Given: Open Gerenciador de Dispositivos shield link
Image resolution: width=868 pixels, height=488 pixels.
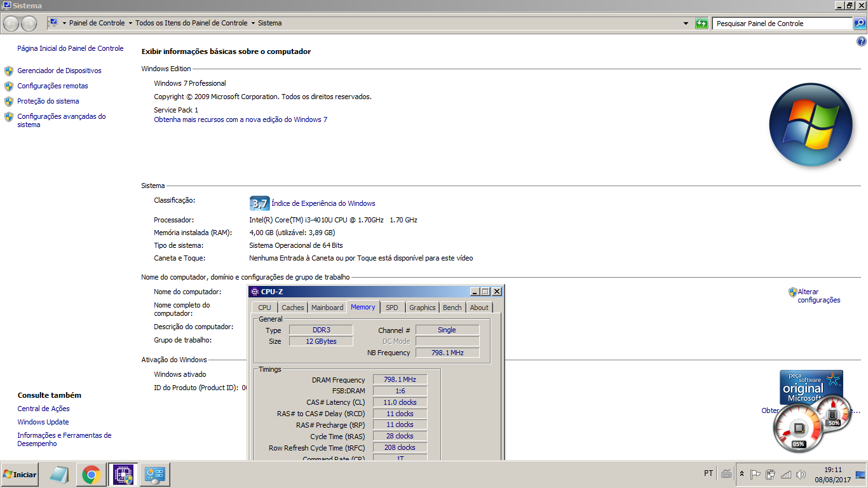Looking at the screenshot, I should coord(59,71).
